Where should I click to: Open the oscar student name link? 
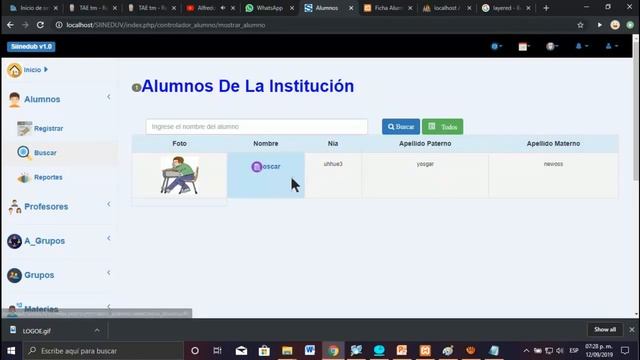coord(271,167)
